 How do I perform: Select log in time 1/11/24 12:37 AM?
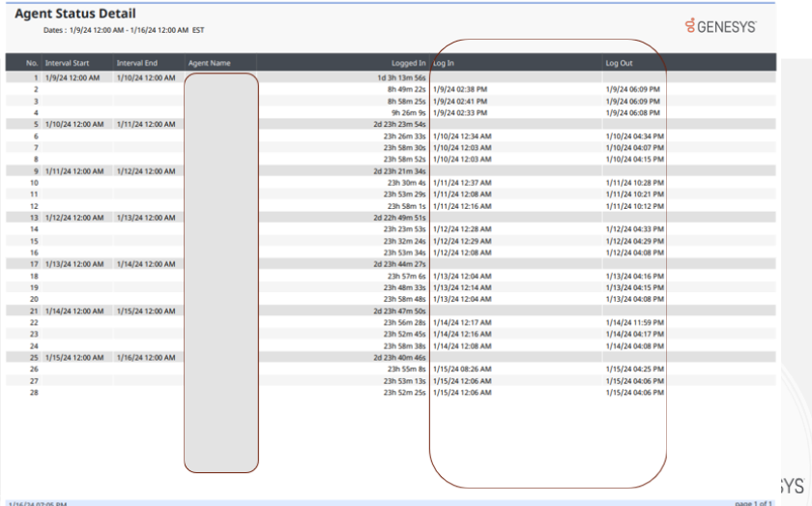462,183
